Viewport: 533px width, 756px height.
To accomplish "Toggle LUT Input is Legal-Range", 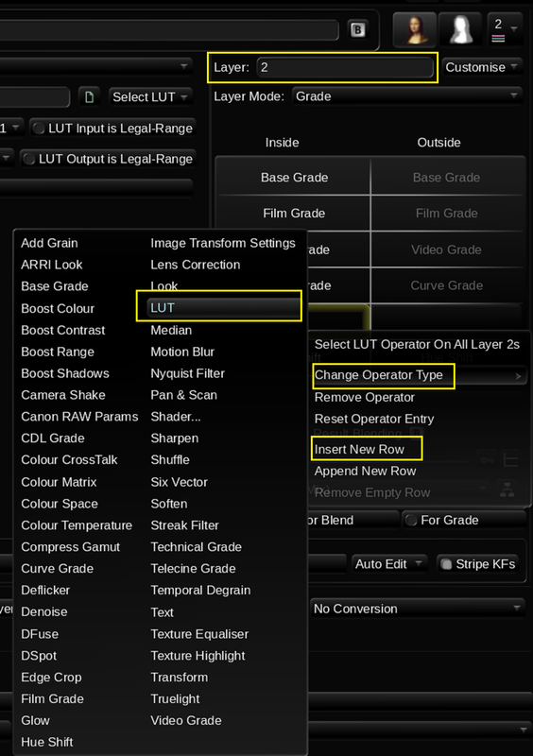I will [x=112, y=129].
